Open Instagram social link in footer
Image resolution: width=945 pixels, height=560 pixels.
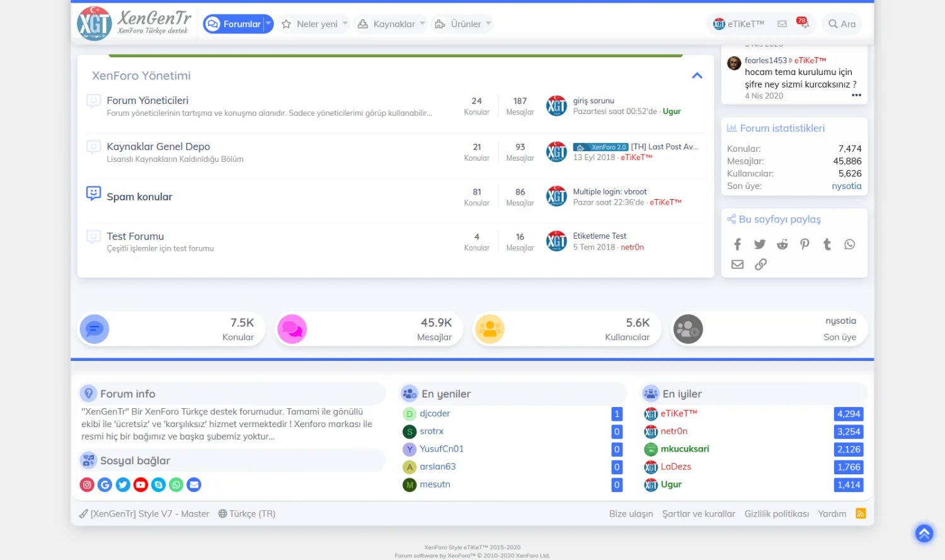coord(87,484)
